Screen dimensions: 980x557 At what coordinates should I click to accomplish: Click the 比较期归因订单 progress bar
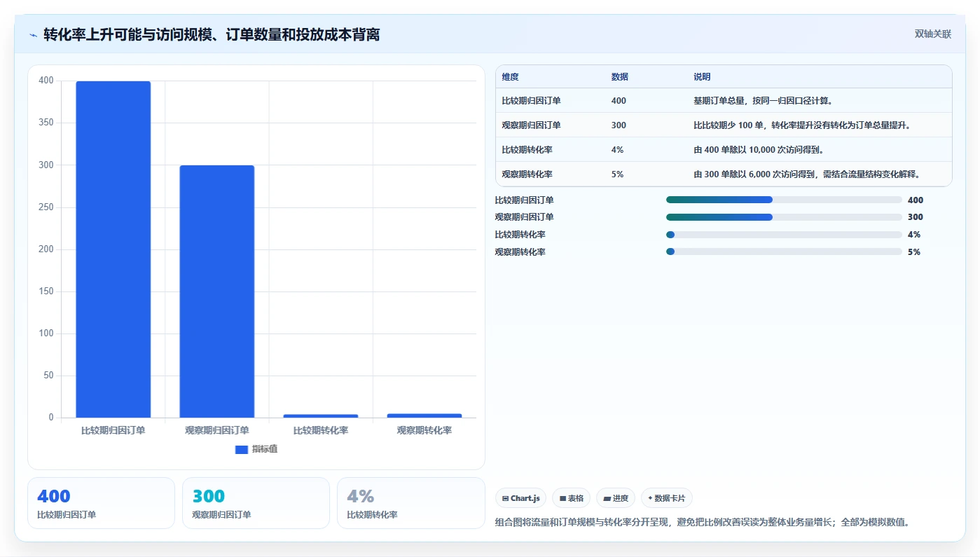784,200
